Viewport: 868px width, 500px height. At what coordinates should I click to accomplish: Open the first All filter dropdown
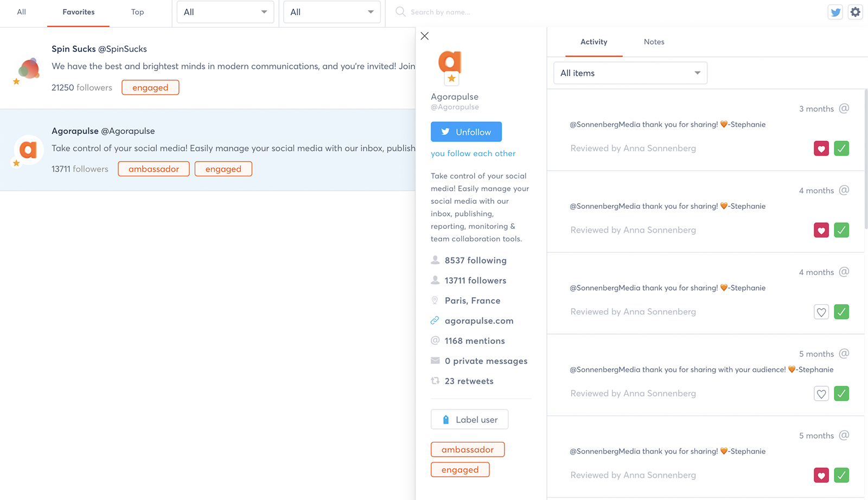pos(225,12)
